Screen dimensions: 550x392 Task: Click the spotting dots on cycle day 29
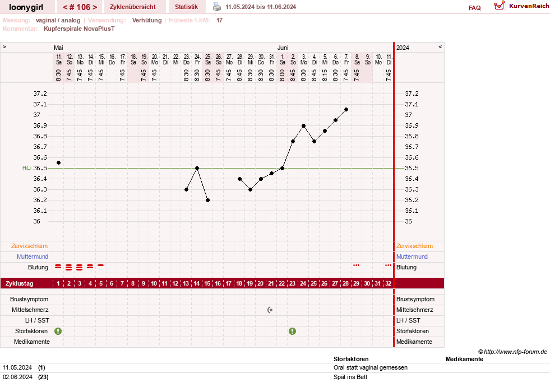tap(357, 265)
